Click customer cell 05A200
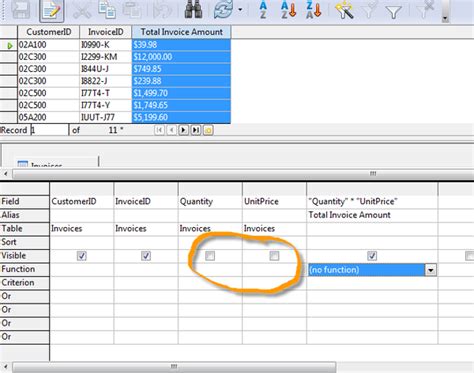 pos(49,117)
